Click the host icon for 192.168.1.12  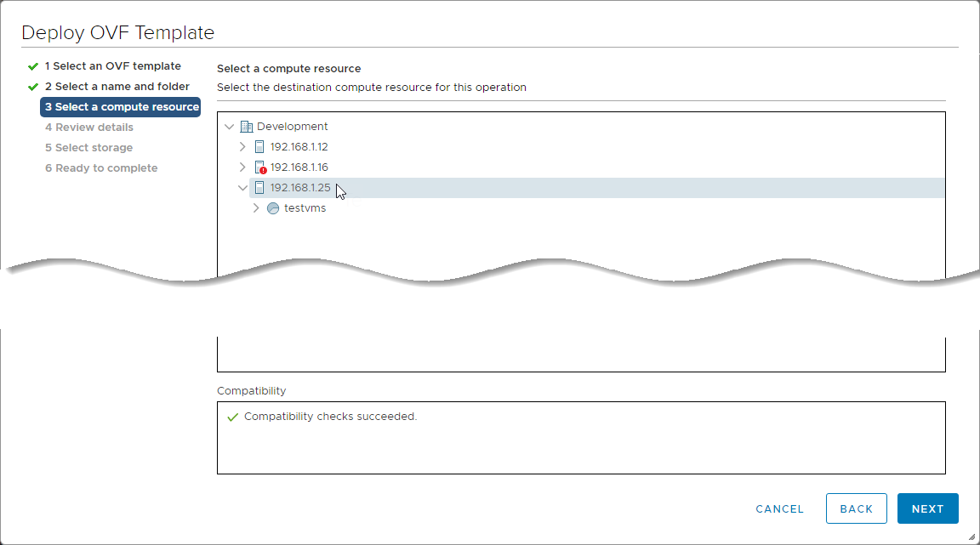coord(259,147)
